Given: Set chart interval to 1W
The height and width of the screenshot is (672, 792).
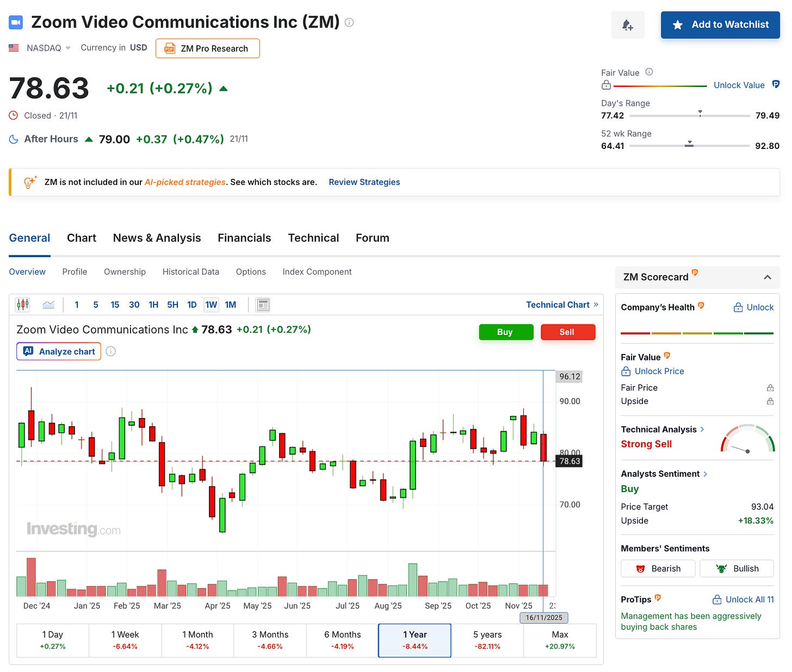Looking at the screenshot, I should point(211,304).
